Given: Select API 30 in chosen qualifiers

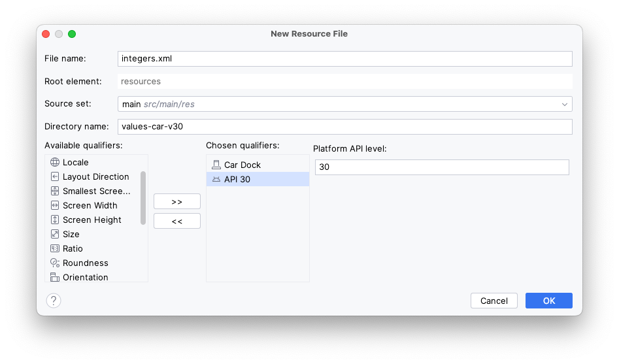Looking at the screenshot, I should pos(237,179).
